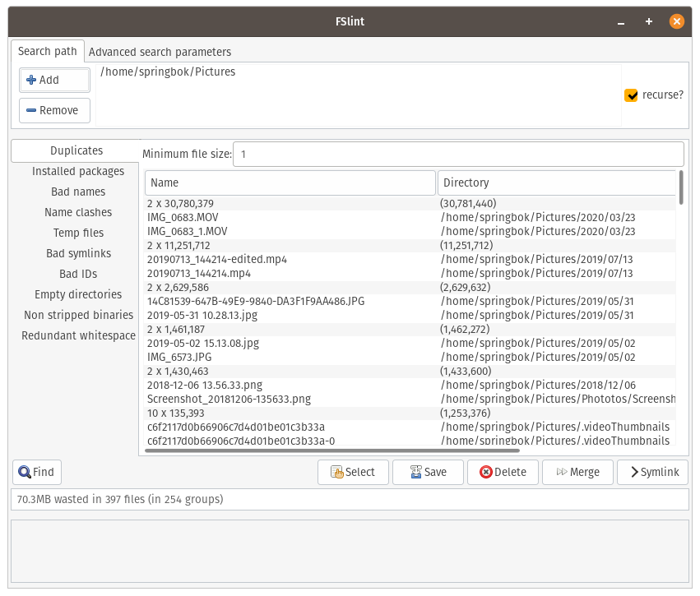The height and width of the screenshot is (596, 700).
Task: Sort list by Name column header
Action: tap(290, 182)
